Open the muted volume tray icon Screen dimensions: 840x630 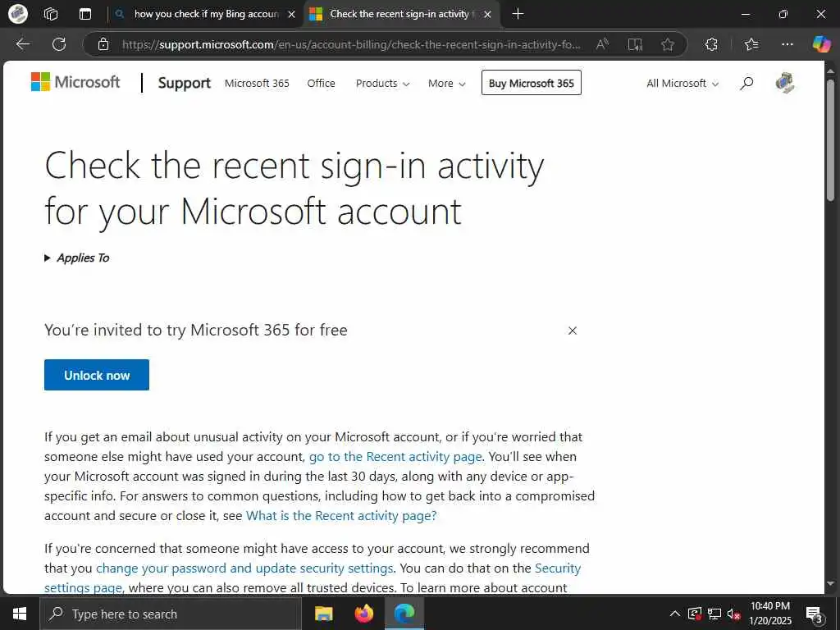coord(733,614)
